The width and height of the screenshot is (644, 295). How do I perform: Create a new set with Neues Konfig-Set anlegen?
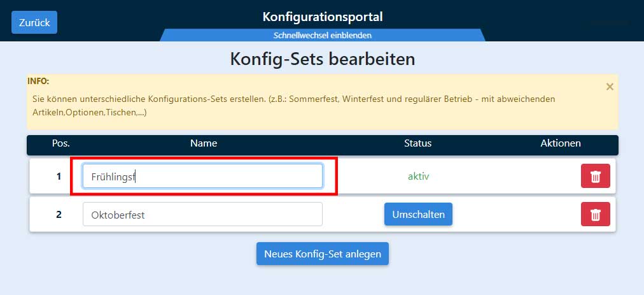pyautogui.click(x=323, y=254)
